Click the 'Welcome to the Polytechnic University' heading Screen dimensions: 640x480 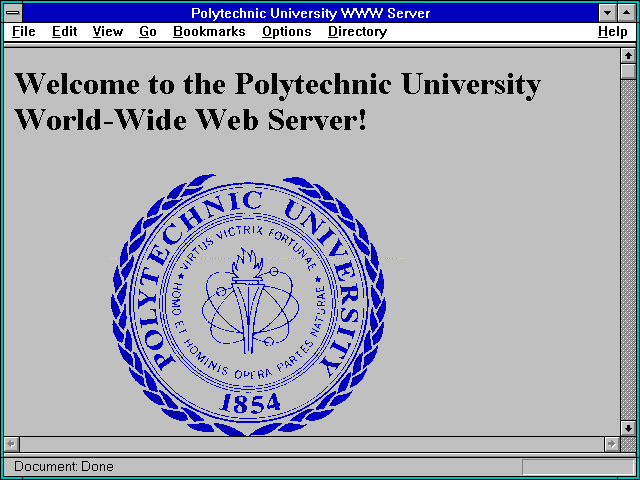click(x=278, y=101)
